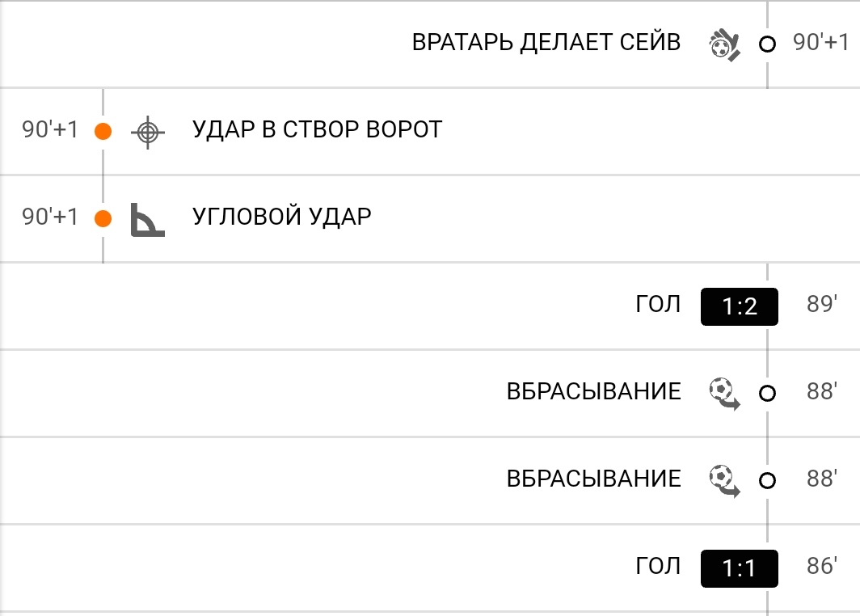The image size is (860, 616).
Task: Click the second throw-in ball icon
Action: click(x=724, y=480)
